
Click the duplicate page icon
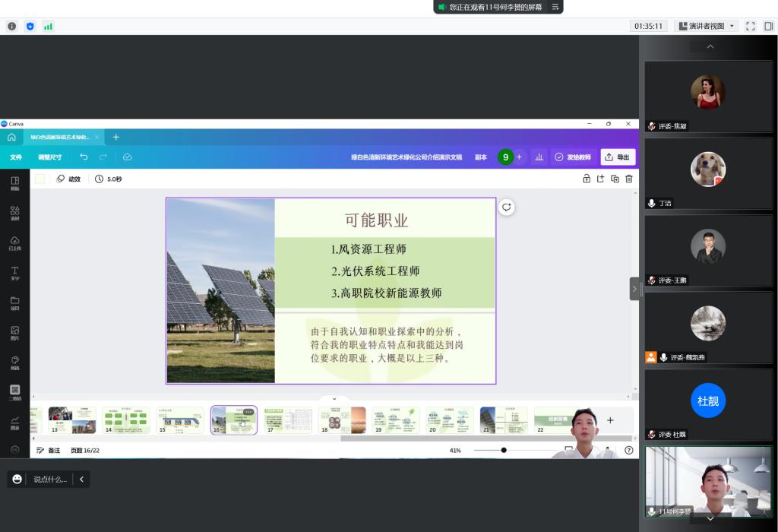(x=615, y=179)
